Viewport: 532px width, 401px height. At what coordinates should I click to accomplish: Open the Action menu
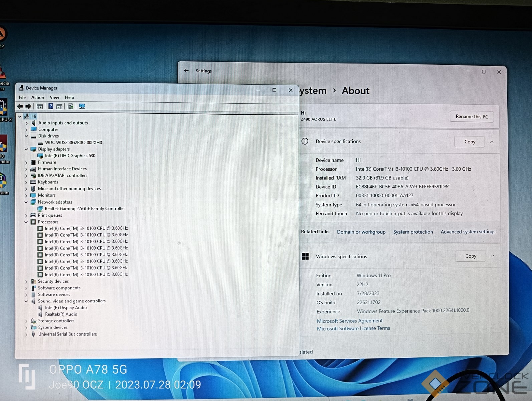pos(38,97)
